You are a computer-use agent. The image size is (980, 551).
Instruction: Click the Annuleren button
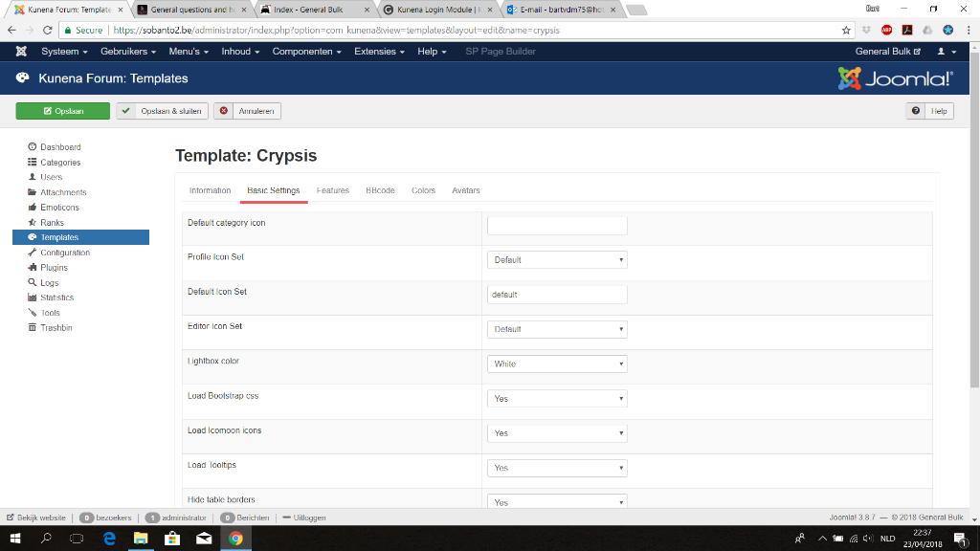click(248, 111)
